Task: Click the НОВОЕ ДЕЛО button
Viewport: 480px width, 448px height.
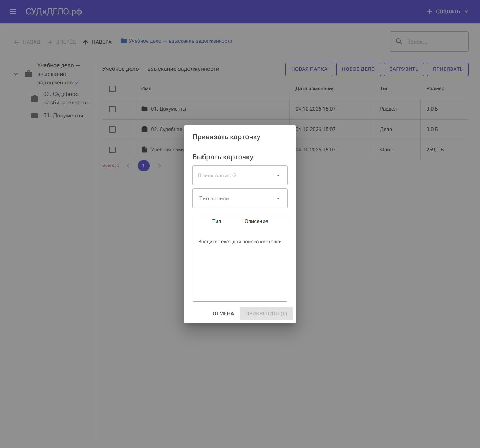Action: pos(358,69)
